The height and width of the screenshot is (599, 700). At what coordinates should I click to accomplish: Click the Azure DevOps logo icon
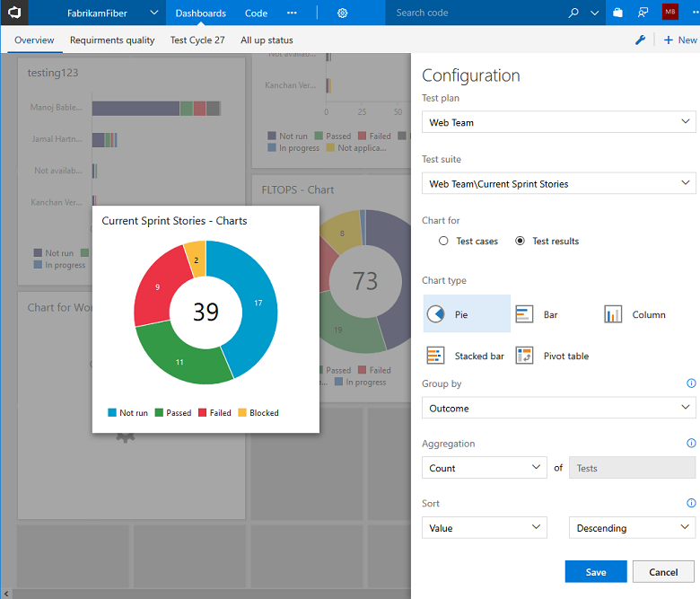[14, 13]
